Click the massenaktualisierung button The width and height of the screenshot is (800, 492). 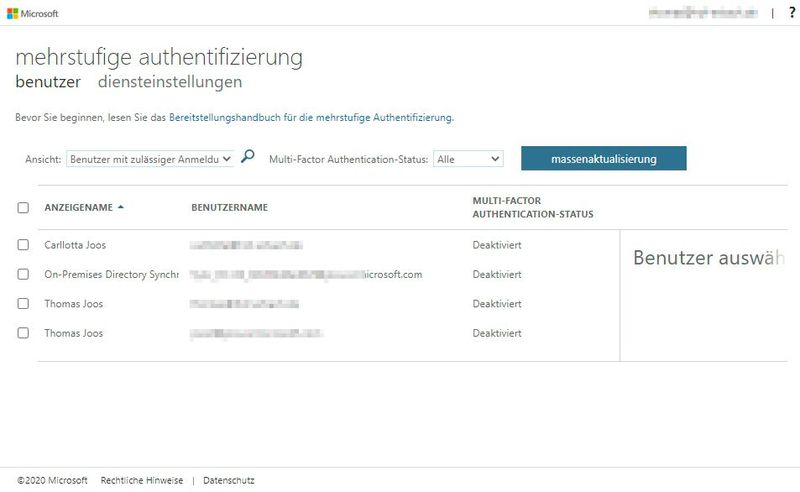[x=604, y=159]
